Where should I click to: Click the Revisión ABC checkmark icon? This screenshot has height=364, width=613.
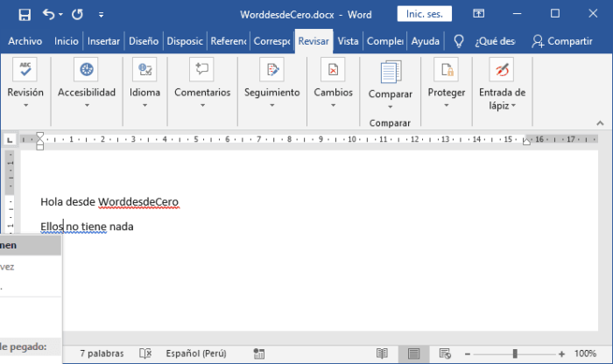point(25,69)
